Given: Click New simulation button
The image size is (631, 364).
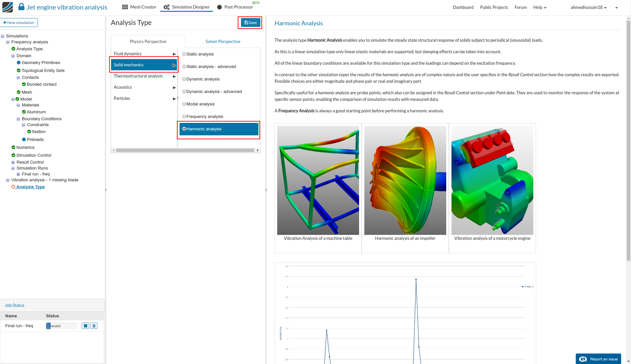Looking at the screenshot, I should 19,23.
